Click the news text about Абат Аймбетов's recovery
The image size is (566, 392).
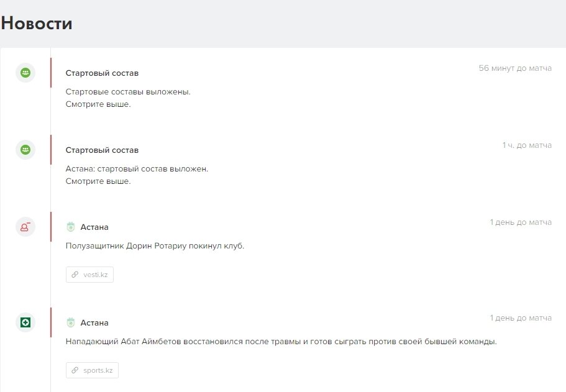281,342
